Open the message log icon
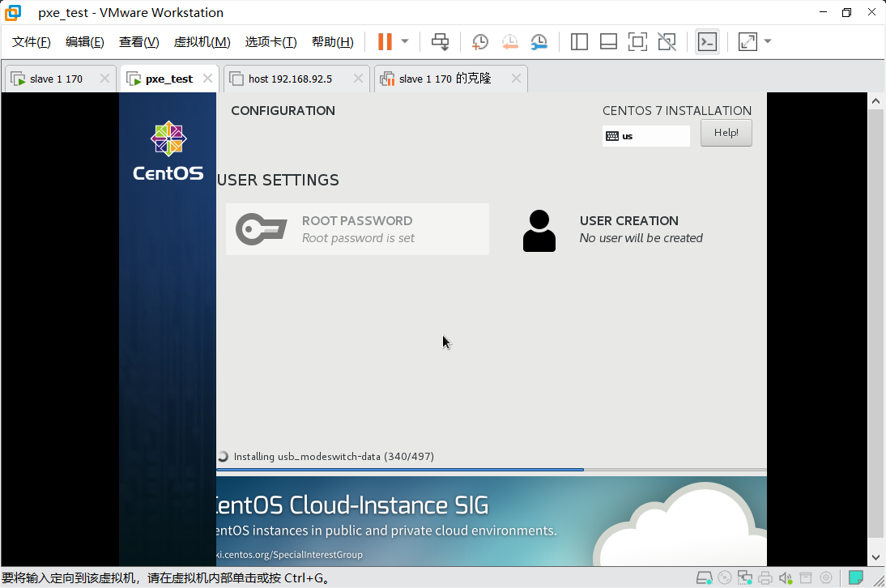Screen dimensions: 886x588 tap(856, 577)
